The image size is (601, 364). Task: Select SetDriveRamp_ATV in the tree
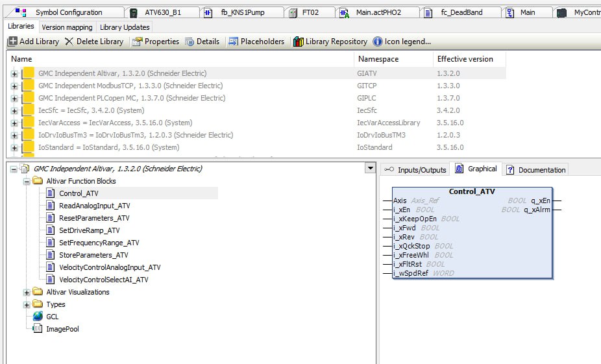[x=90, y=230]
